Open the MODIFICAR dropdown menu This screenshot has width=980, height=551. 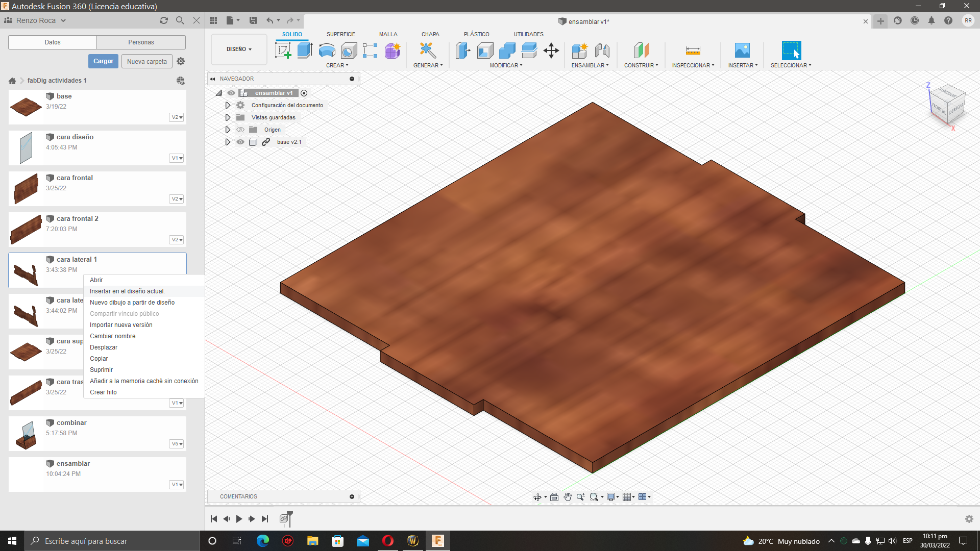coord(506,65)
